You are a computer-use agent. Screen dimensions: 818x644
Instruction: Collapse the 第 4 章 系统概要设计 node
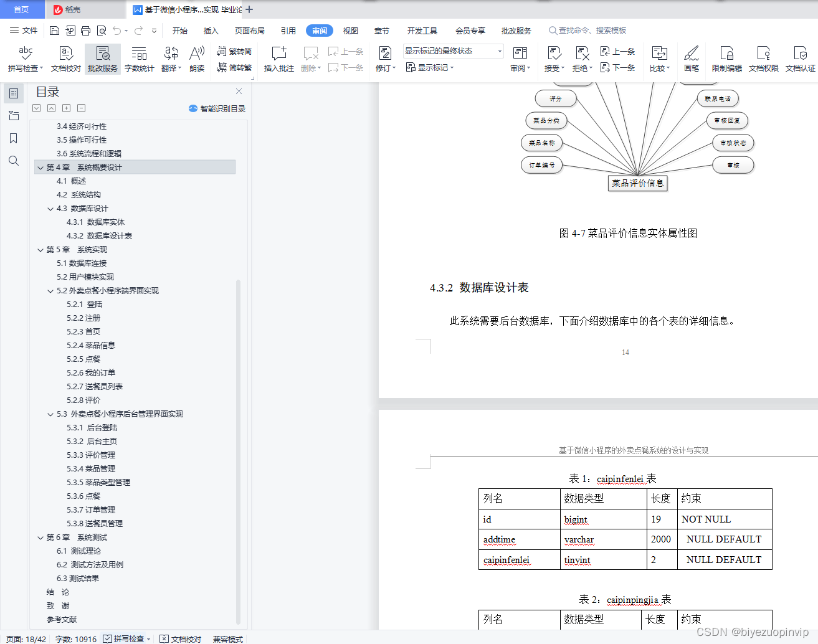coord(40,168)
